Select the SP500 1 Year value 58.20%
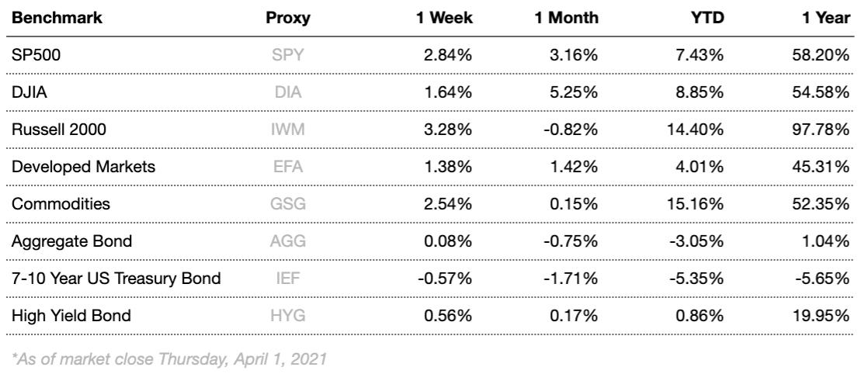868x374 pixels. pos(825,57)
